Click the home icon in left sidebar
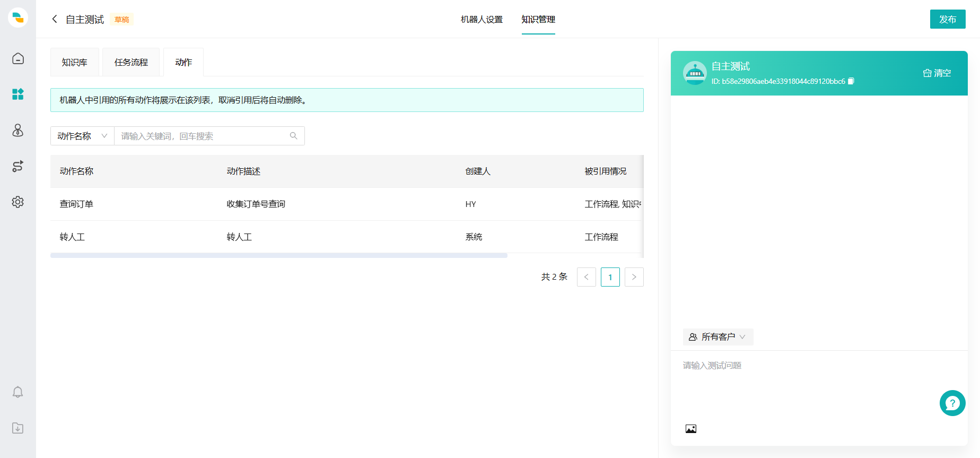 coord(18,58)
